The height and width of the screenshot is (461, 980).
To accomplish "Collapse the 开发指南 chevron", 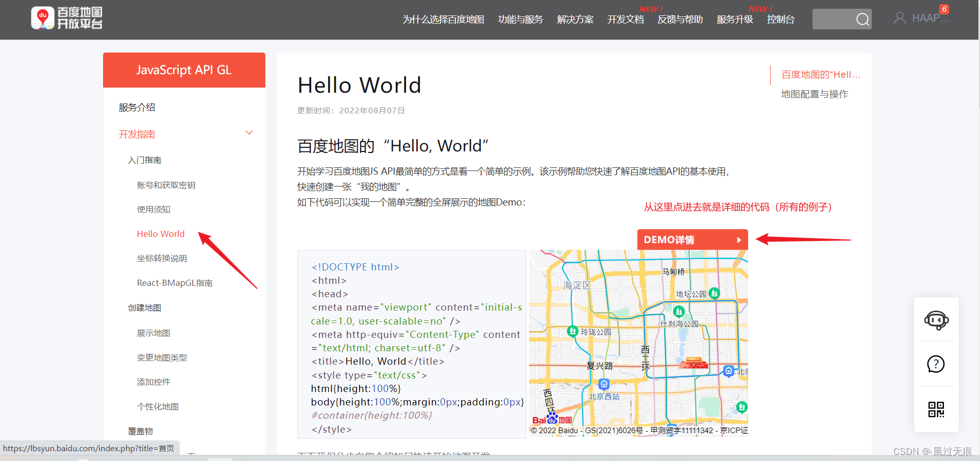I will pyautogui.click(x=249, y=133).
